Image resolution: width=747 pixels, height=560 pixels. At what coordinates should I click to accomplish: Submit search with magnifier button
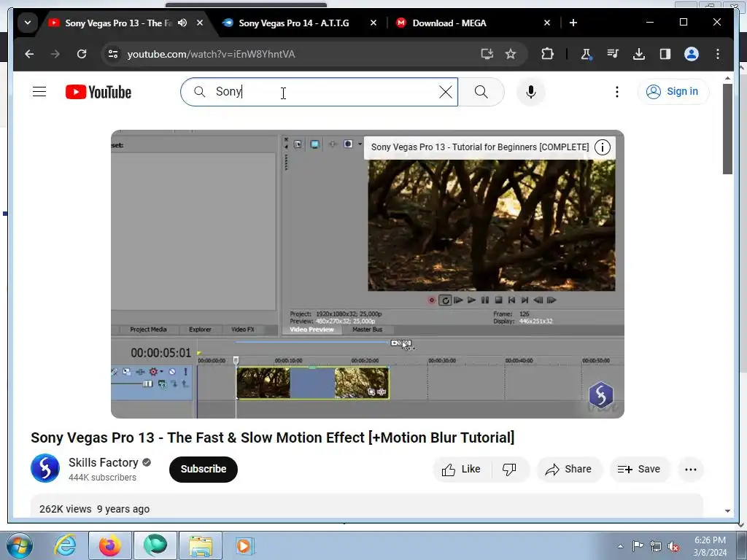[x=481, y=92]
